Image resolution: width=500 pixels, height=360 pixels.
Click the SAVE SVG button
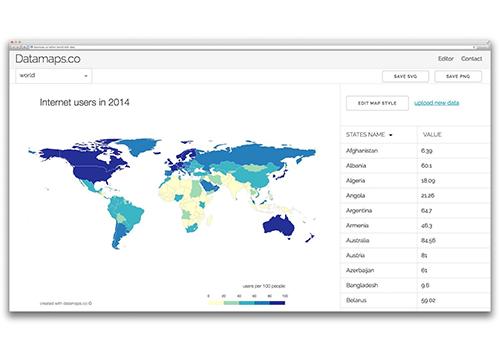point(405,76)
